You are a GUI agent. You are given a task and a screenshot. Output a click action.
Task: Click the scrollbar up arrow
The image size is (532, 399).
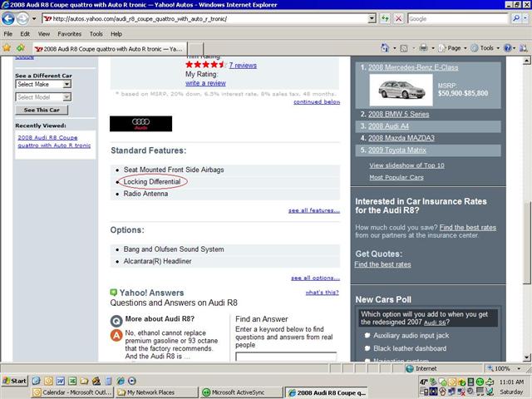526,61
